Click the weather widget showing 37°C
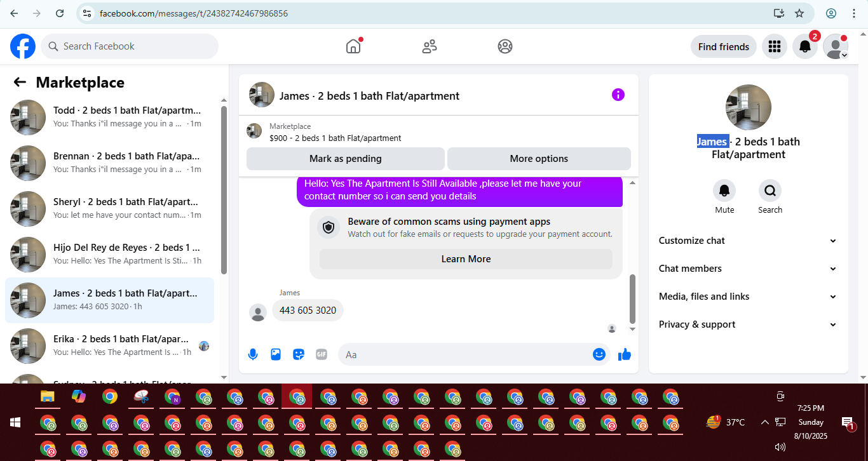The width and height of the screenshot is (868, 461). click(726, 422)
